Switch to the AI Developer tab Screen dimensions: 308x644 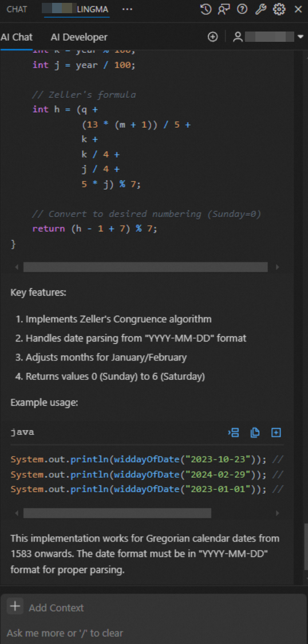[x=79, y=37]
